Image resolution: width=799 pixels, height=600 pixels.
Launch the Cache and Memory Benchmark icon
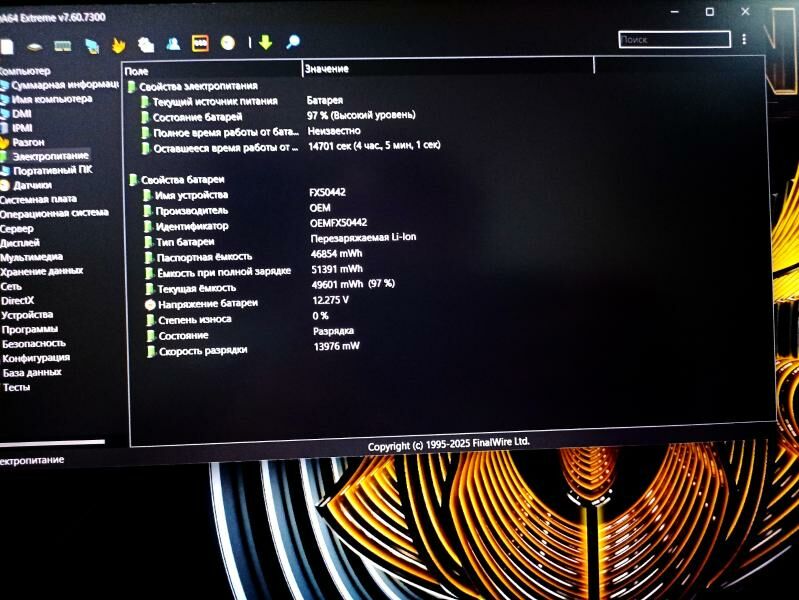click(63, 46)
